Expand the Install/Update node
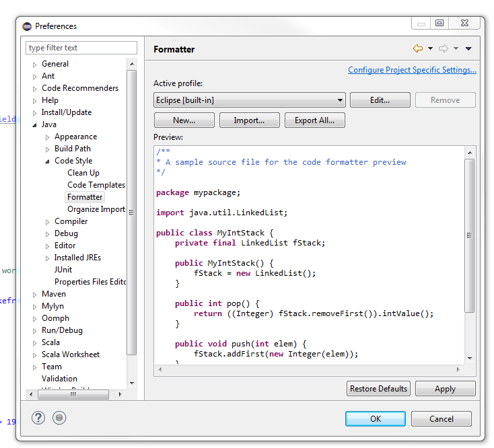The image size is (494, 448). coord(34,113)
